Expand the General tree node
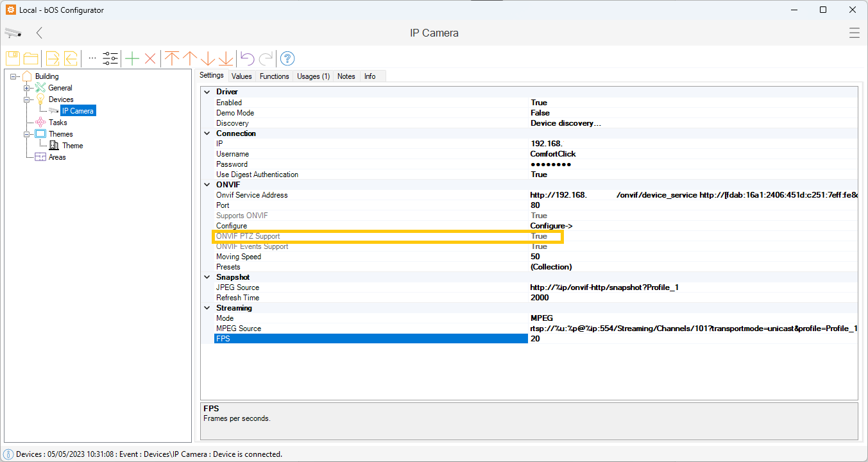Image resolution: width=868 pixels, height=462 pixels. 28,88
